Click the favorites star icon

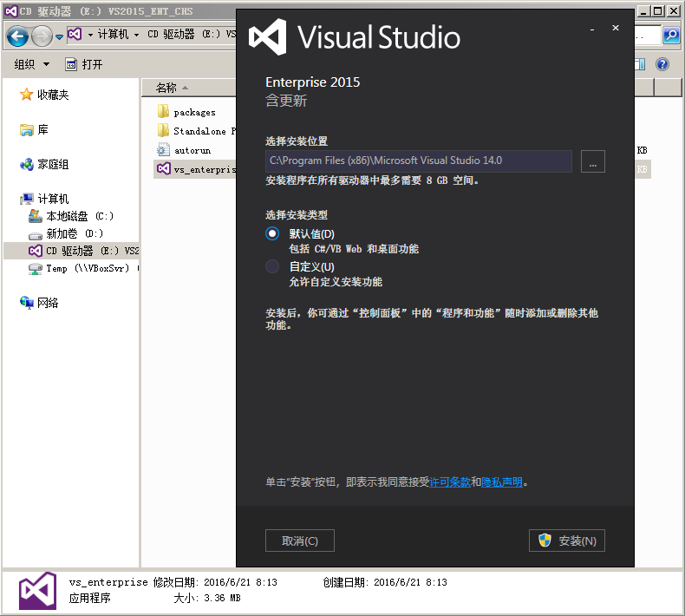[26, 94]
